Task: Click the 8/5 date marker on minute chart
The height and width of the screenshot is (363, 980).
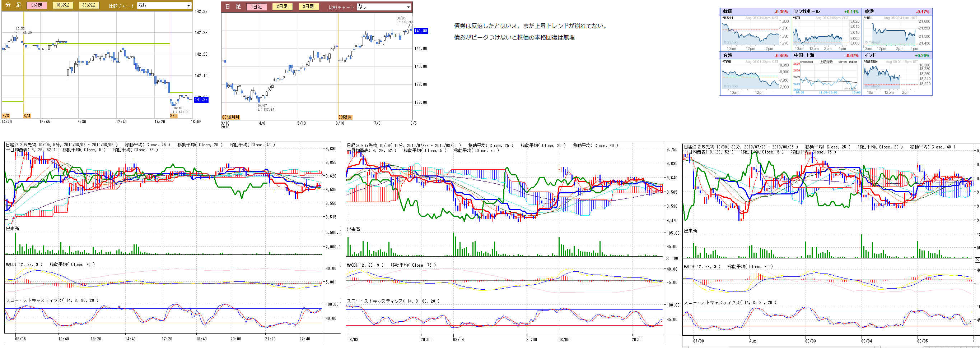Action: pos(173,116)
